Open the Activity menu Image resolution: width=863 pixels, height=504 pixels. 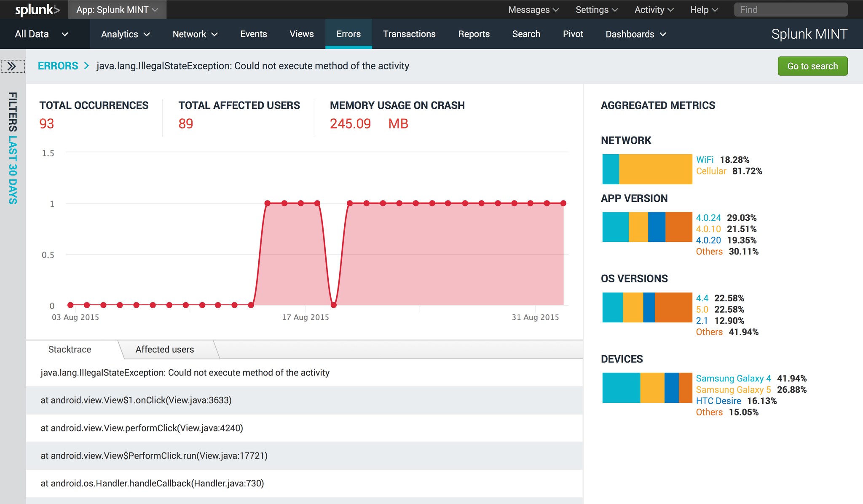click(654, 10)
